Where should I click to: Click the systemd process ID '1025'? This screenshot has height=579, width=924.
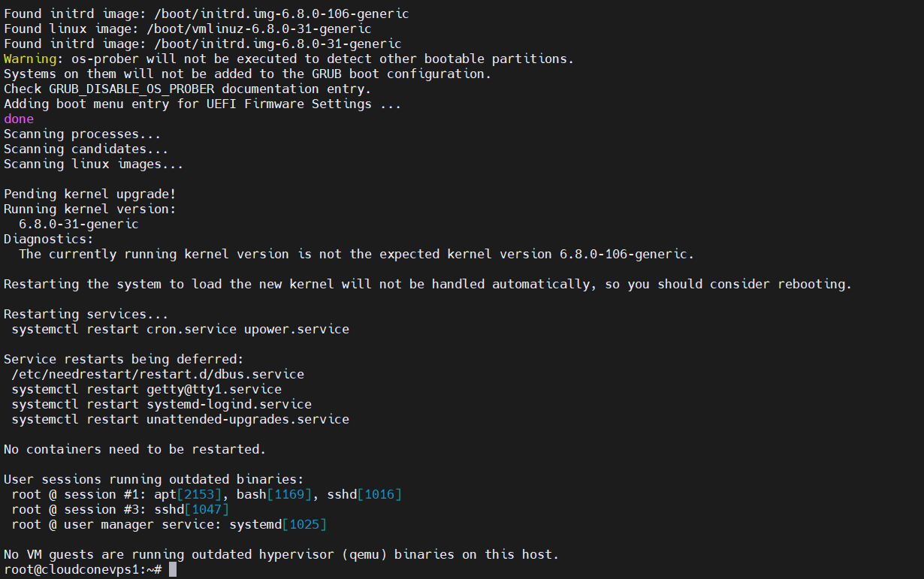click(x=304, y=524)
